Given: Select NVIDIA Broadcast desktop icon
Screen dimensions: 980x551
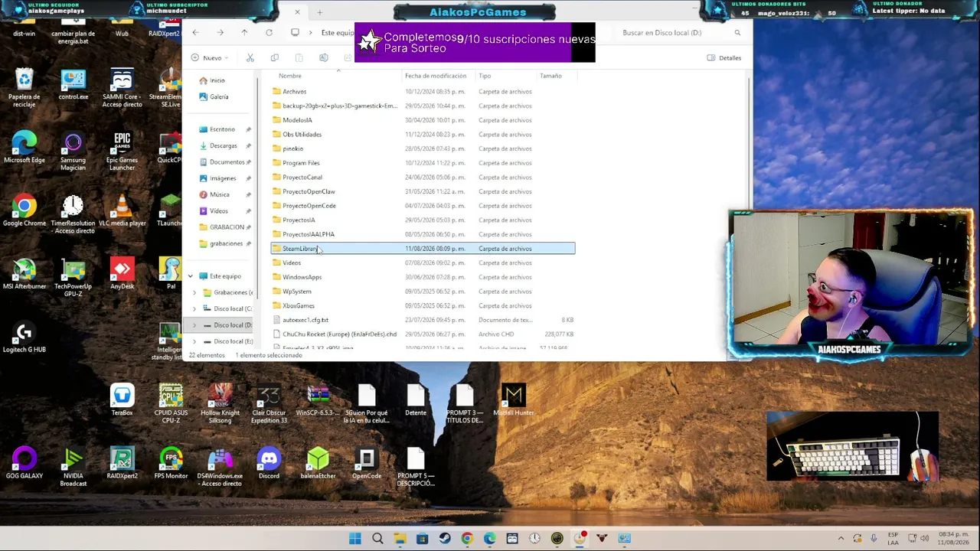Looking at the screenshot, I should click(x=73, y=468).
